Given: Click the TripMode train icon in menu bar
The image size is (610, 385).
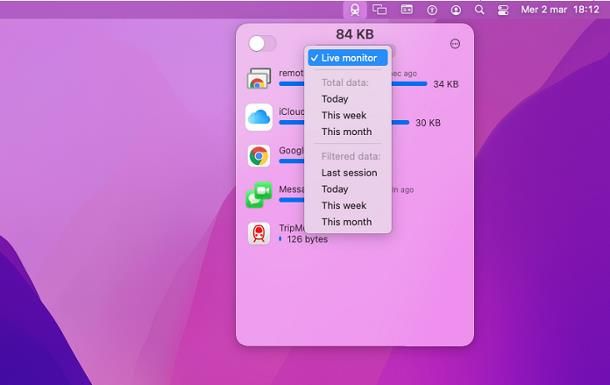Looking at the screenshot, I should point(354,10).
